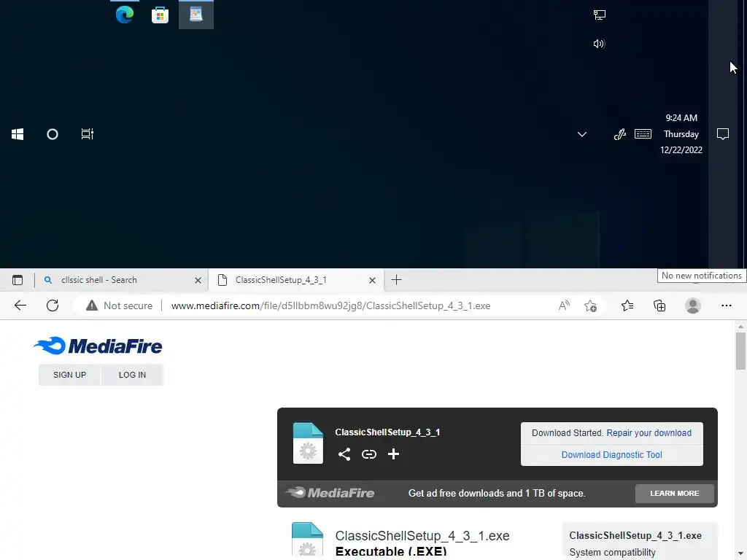This screenshot has height=560, width=747.
Task: Click the copy link icon
Action: 368,454
